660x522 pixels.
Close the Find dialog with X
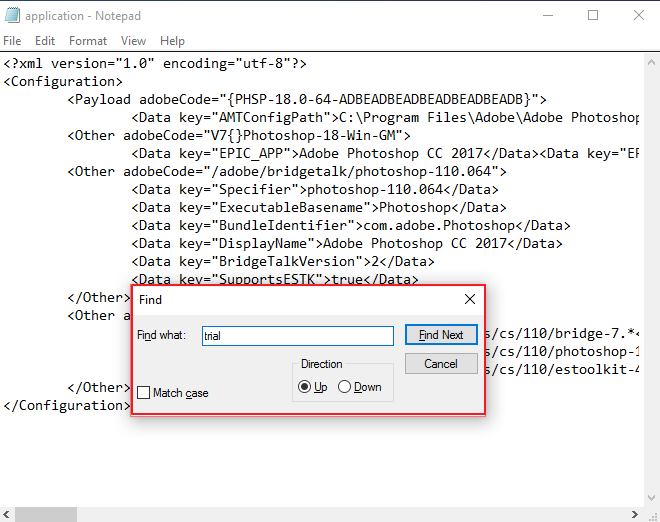coord(470,299)
